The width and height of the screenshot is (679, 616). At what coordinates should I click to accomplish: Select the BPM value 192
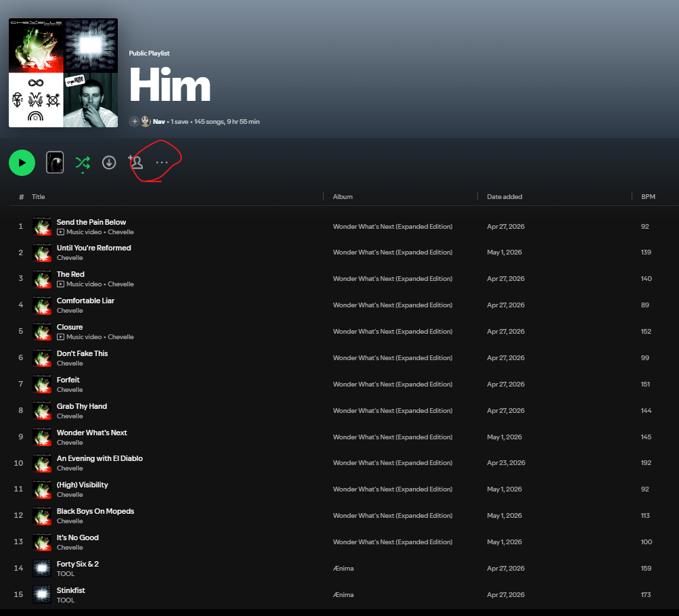tap(646, 463)
